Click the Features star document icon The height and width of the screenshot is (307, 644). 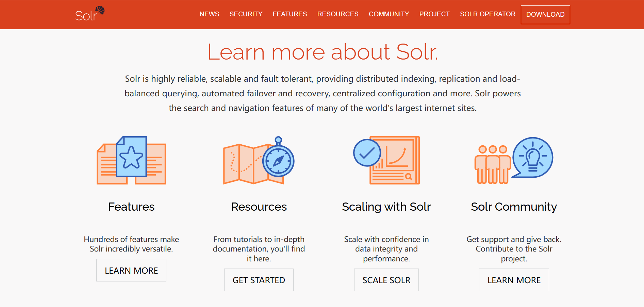coord(131,160)
